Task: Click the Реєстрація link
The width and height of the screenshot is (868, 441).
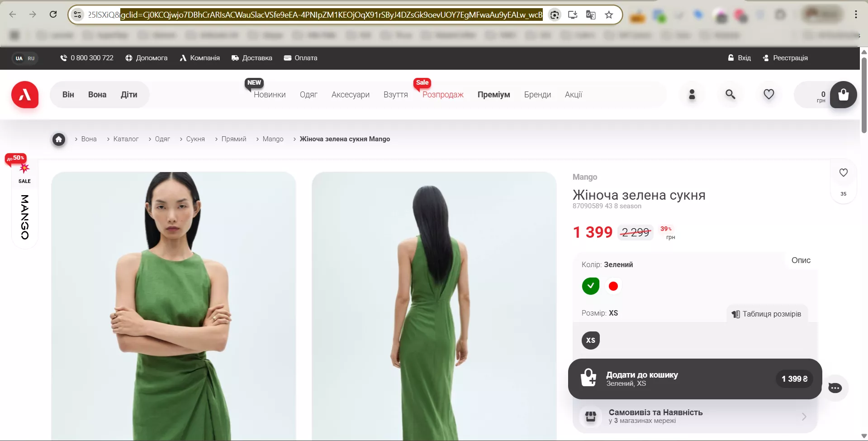Action: point(785,58)
